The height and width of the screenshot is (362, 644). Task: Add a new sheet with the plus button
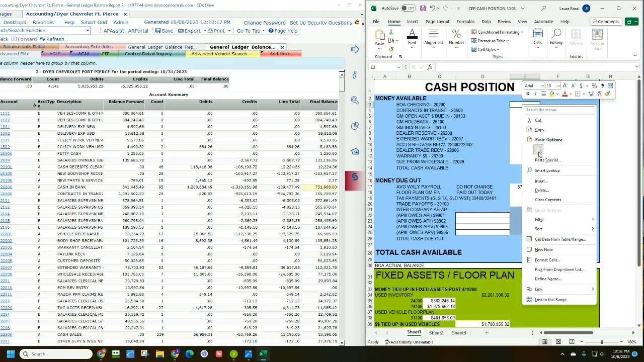486,333
